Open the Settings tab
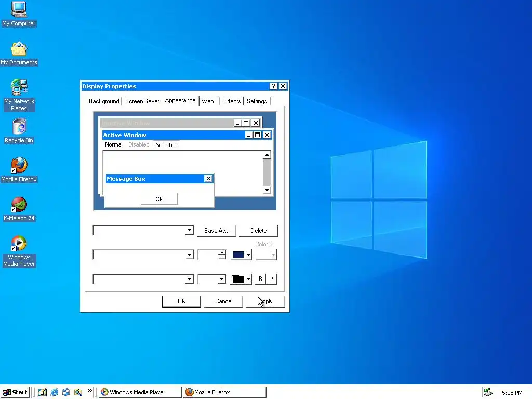The image size is (532, 399). coord(257,101)
